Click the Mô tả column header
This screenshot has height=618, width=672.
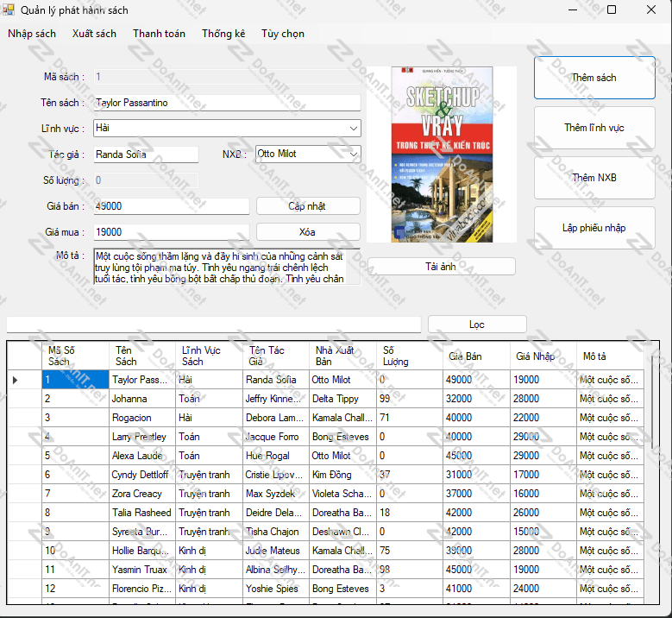pyautogui.click(x=610, y=356)
